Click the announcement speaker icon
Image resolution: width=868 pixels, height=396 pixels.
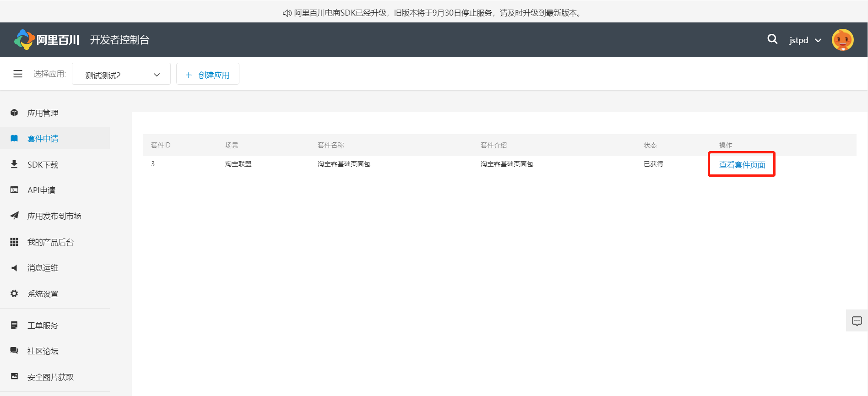[287, 13]
